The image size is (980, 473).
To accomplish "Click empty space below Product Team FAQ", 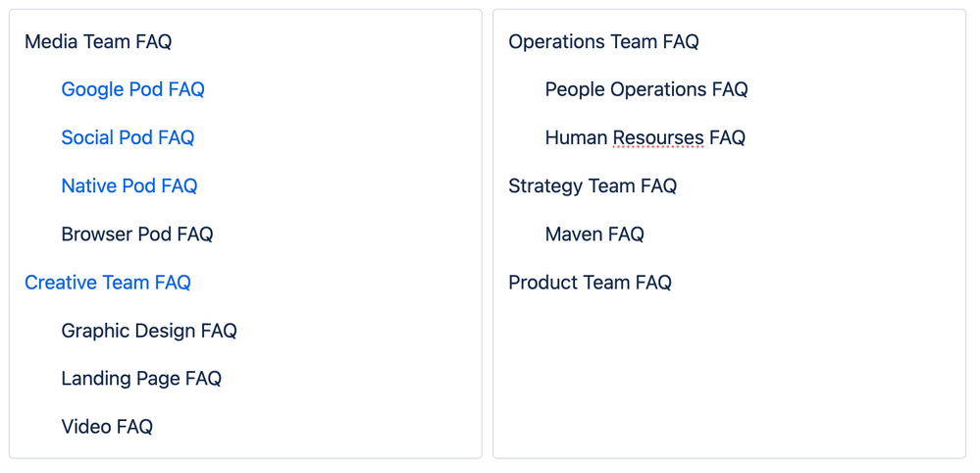I will point(729,375).
